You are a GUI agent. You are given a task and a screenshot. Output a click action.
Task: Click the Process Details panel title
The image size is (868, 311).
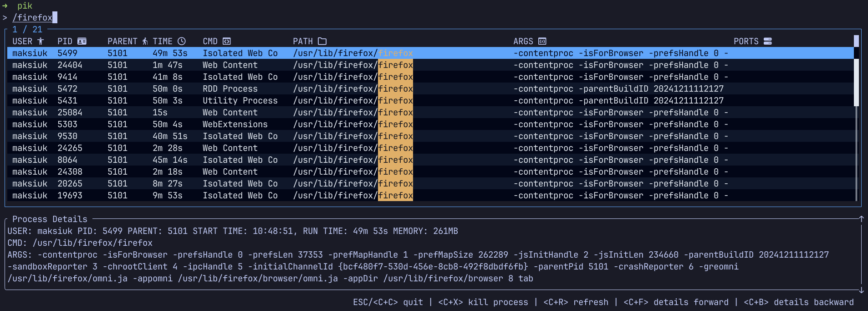pos(50,219)
